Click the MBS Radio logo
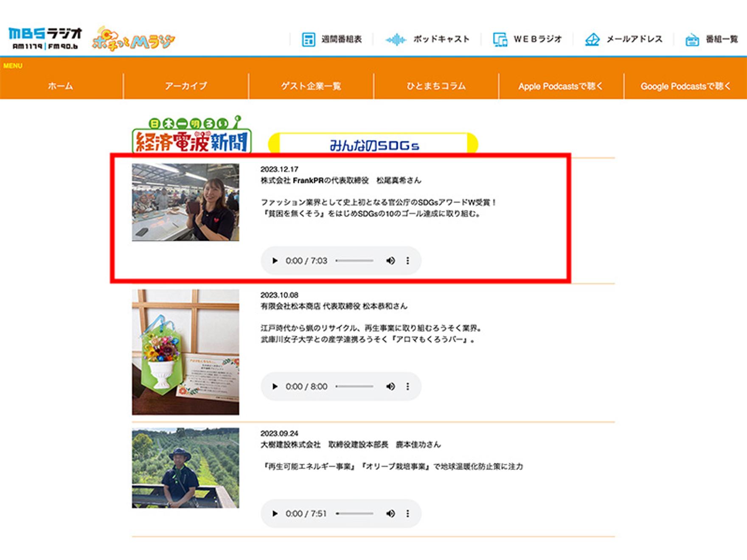Viewport: 747px width, 560px height. point(45,39)
